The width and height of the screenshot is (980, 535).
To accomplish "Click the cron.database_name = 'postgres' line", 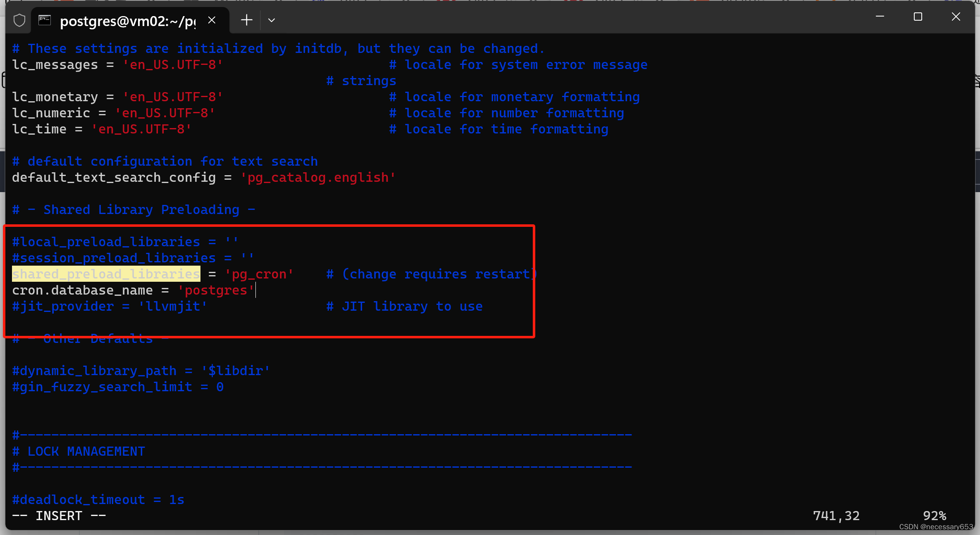I will [132, 290].
